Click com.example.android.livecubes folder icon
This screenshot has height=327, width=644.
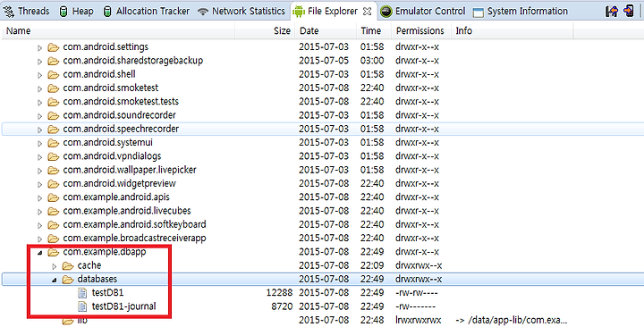pyautogui.click(x=53, y=211)
